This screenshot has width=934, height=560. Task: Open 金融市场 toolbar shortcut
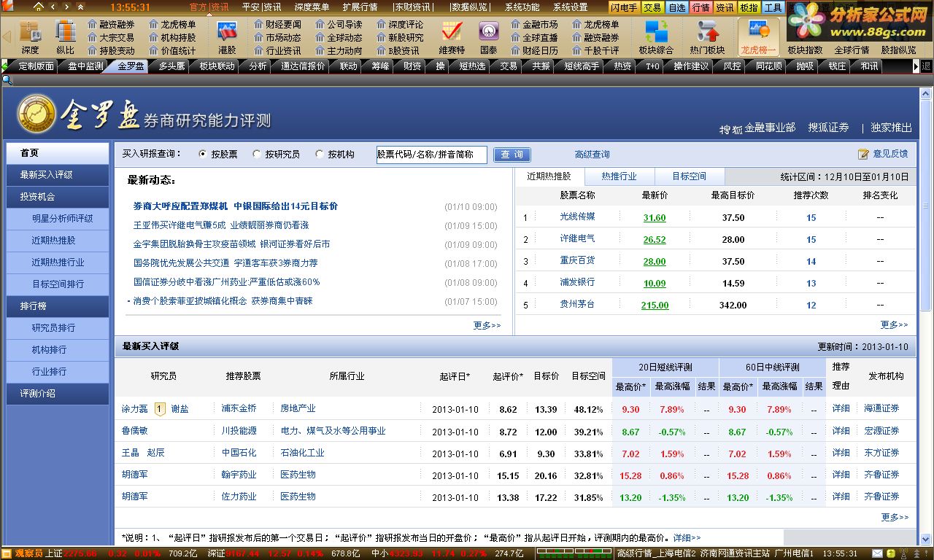(x=534, y=25)
